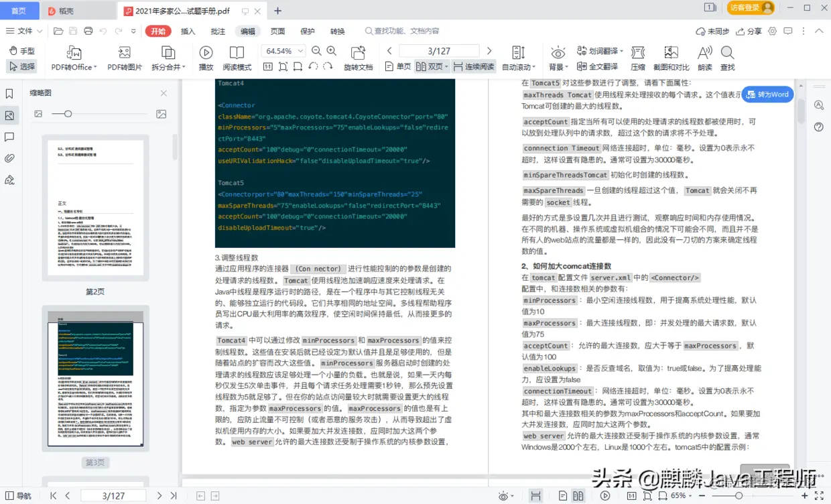The height and width of the screenshot is (504, 831).
Task: Toggle Select tool (选择) mode
Action: coord(21,66)
